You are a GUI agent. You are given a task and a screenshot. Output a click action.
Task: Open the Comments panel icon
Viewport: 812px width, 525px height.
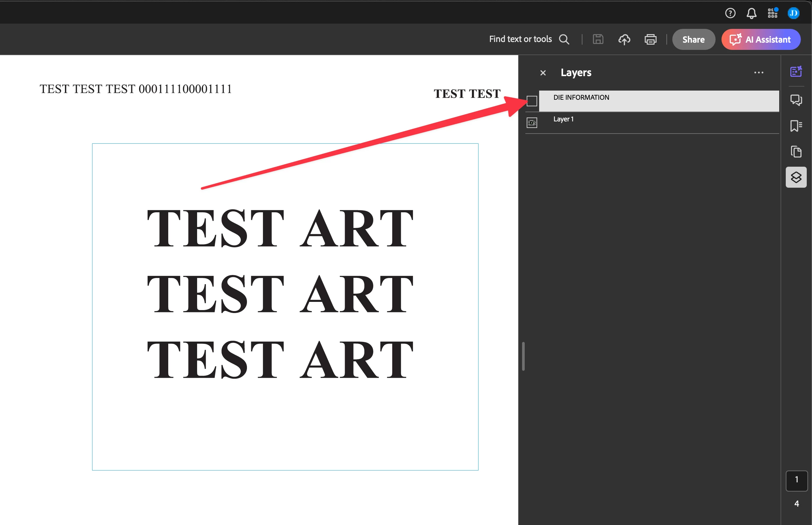pyautogui.click(x=796, y=100)
